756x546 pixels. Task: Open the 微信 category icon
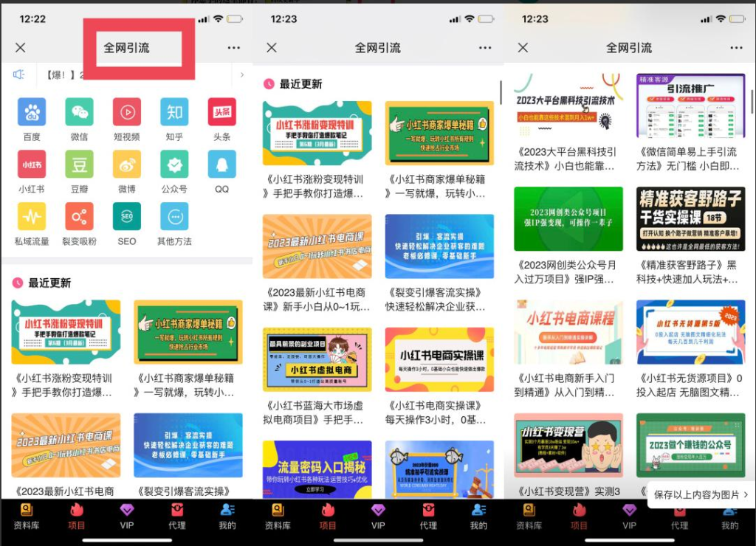(x=79, y=112)
